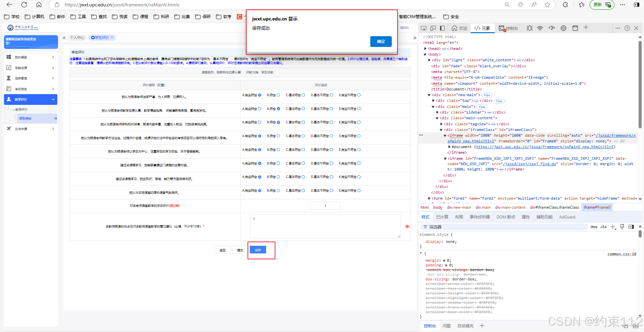Select C基本符合 for 学科知识渊博 question
This screenshot has width=644, height=332.
click(x=303, y=122)
